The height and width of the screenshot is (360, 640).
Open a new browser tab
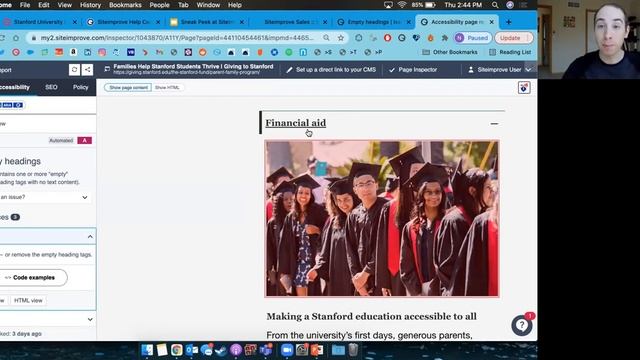(509, 22)
